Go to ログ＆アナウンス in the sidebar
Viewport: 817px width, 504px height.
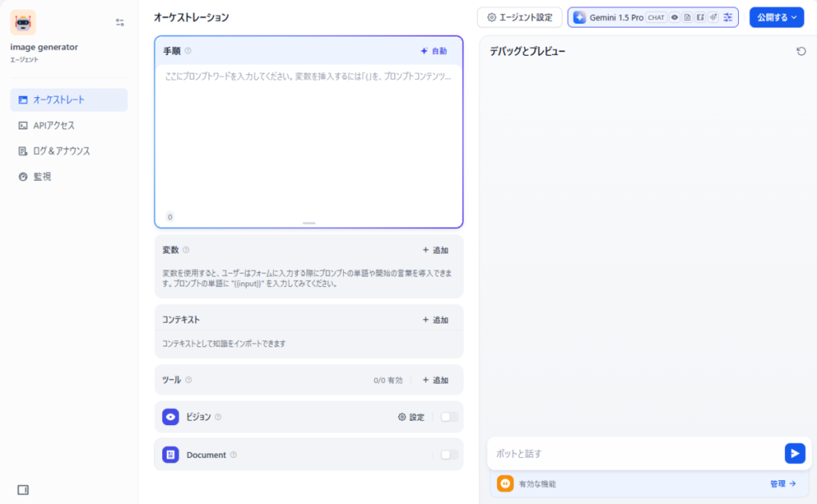click(61, 151)
